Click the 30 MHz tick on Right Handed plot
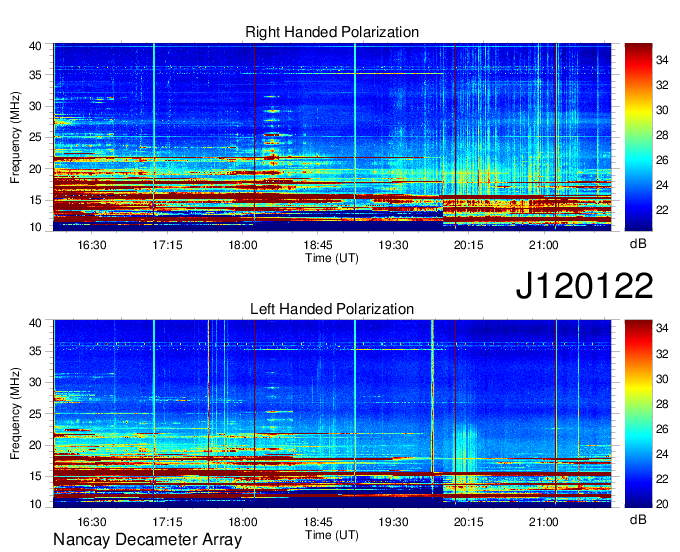The width and height of the screenshot is (680, 552). (x=35, y=106)
